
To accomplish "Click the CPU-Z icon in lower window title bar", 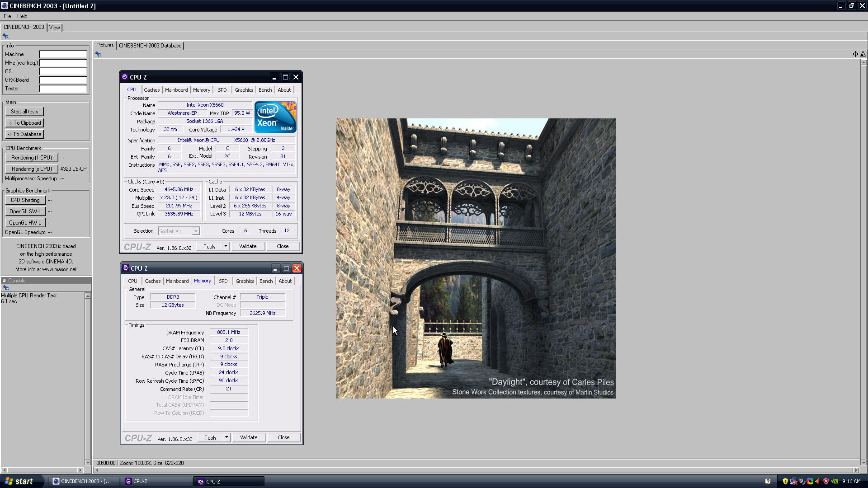I will click(x=126, y=268).
